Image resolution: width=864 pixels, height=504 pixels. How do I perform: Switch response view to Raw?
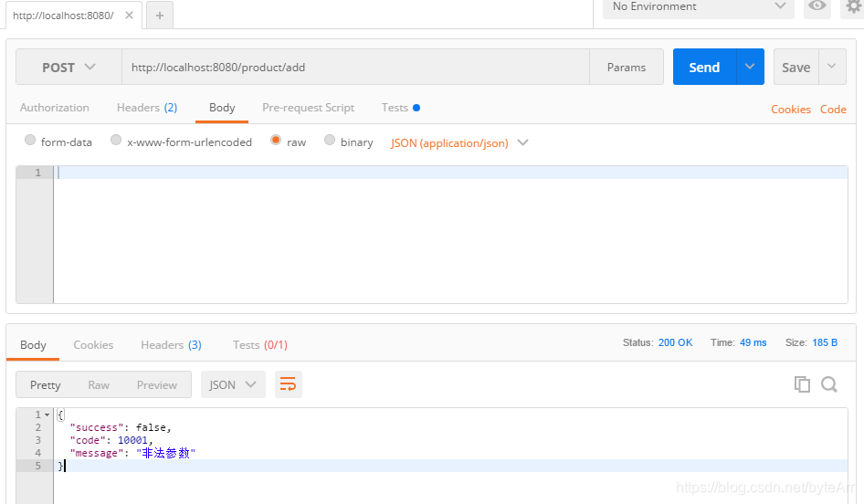click(99, 384)
